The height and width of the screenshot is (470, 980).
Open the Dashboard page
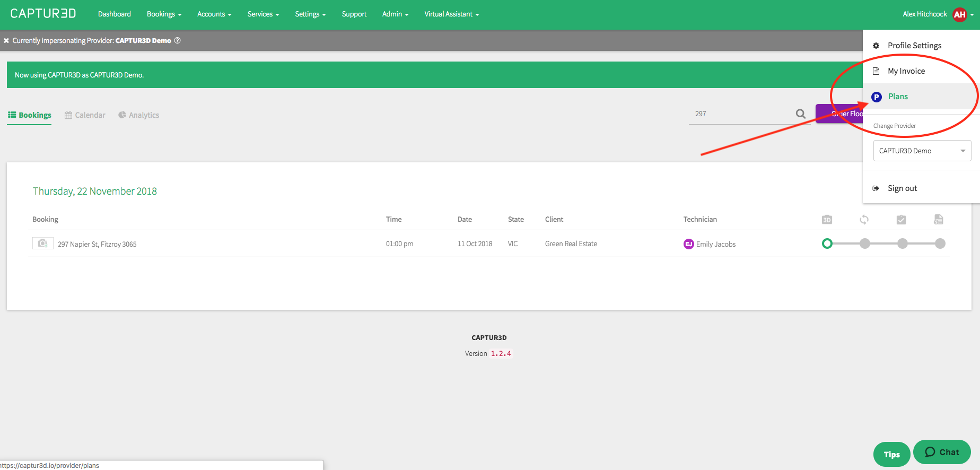(x=115, y=14)
